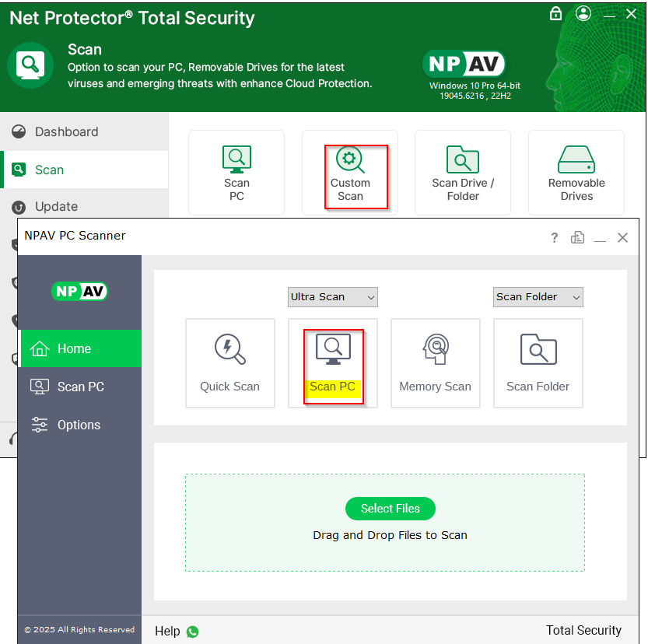Click the WhatsApp icon beside Help
Screen dimensions: 648x644
[193, 632]
